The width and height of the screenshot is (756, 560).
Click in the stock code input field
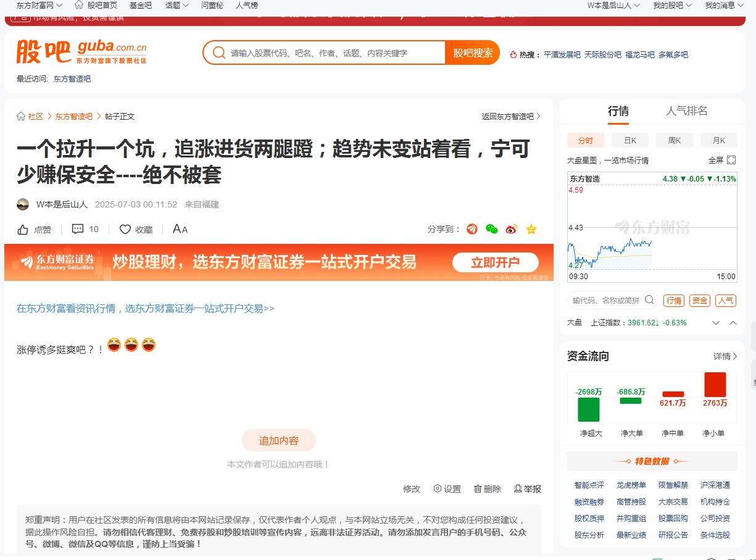(x=607, y=300)
